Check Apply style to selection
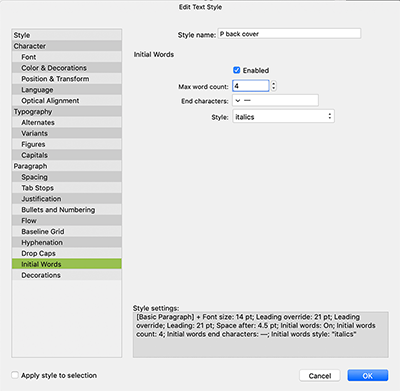The width and height of the screenshot is (400, 391). pyautogui.click(x=15, y=375)
